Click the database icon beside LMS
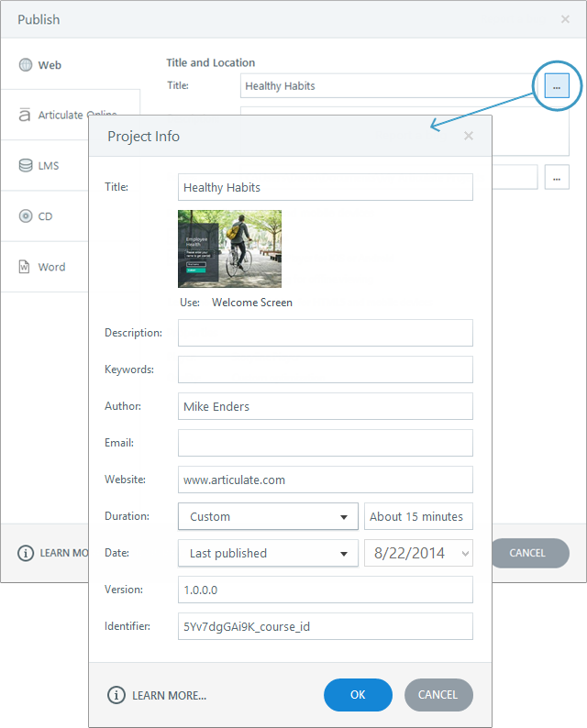Image resolution: width=587 pixels, height=728 pixels. click(x=26, y=165)
